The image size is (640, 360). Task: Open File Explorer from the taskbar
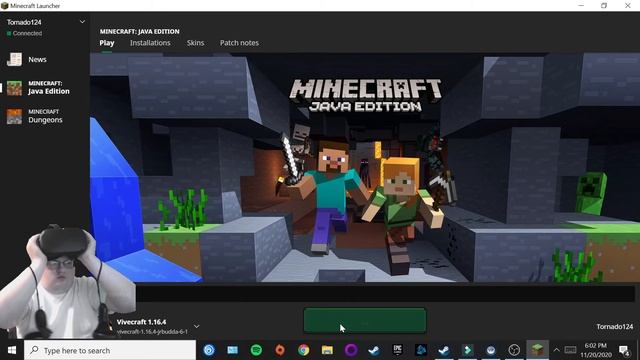point(327,350)
